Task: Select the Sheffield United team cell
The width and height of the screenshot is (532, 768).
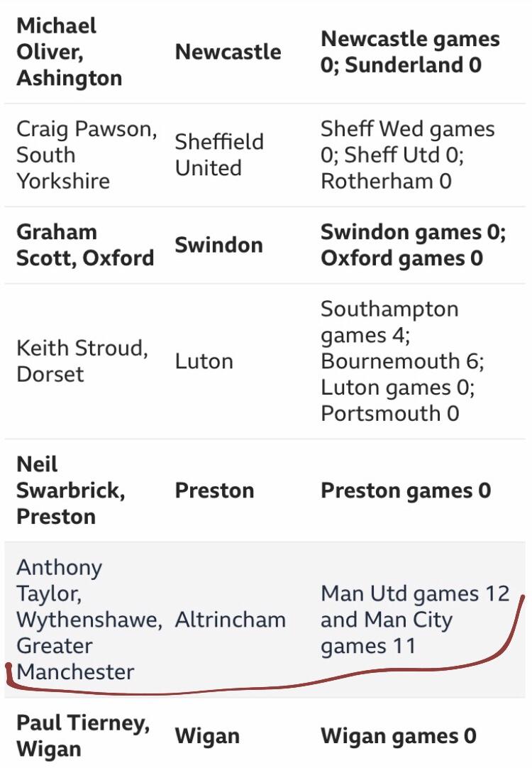Action: pyautogui.click(x=219, y=155)
